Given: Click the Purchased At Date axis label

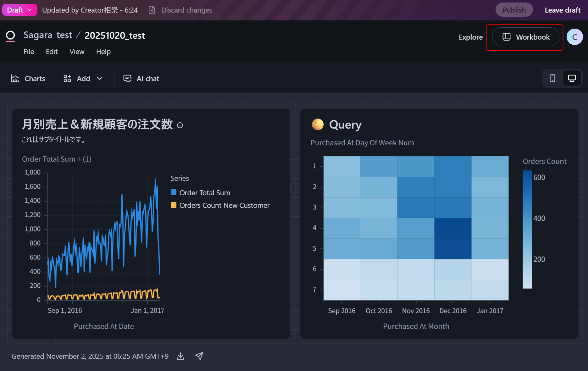Looking at the screenshot, I should coord(104,326).
